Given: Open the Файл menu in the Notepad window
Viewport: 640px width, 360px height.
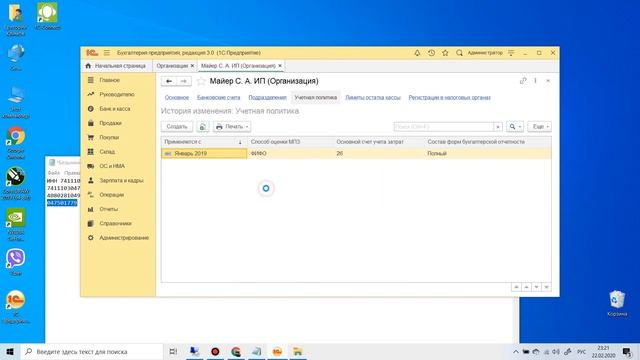Looking at the screenshot, I should (x=53, y=173).
